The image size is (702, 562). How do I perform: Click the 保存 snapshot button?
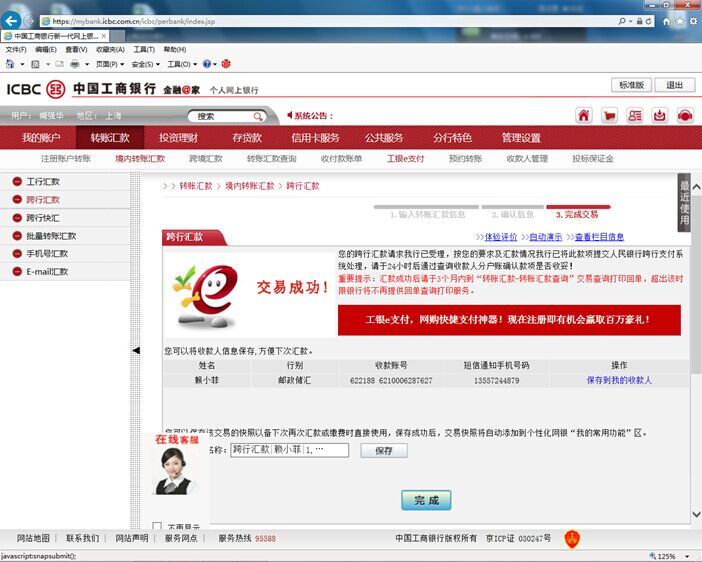click(x=384, y=450)
